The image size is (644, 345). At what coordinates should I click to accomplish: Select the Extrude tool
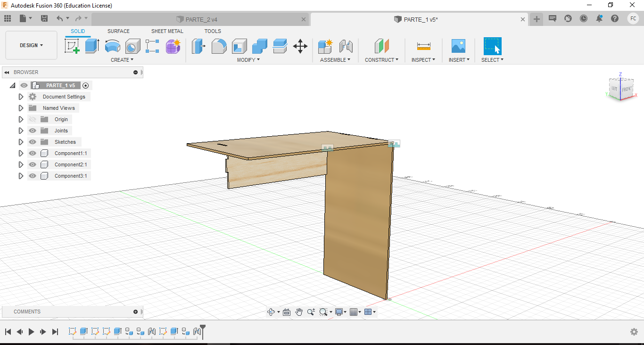pyautogui.click(x=92, y=46)
